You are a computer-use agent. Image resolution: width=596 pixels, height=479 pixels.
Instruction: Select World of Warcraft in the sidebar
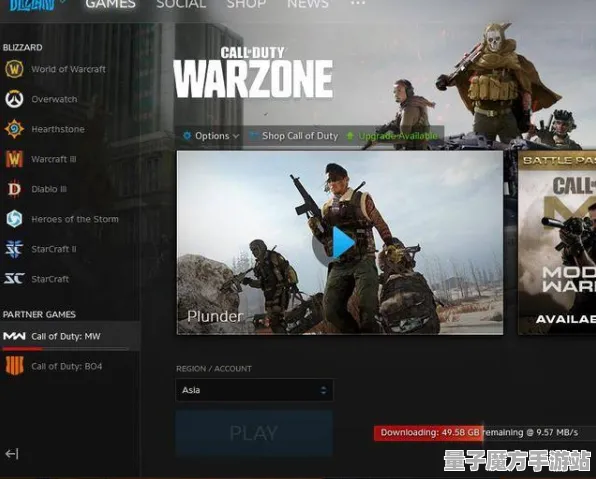(70, 69)
